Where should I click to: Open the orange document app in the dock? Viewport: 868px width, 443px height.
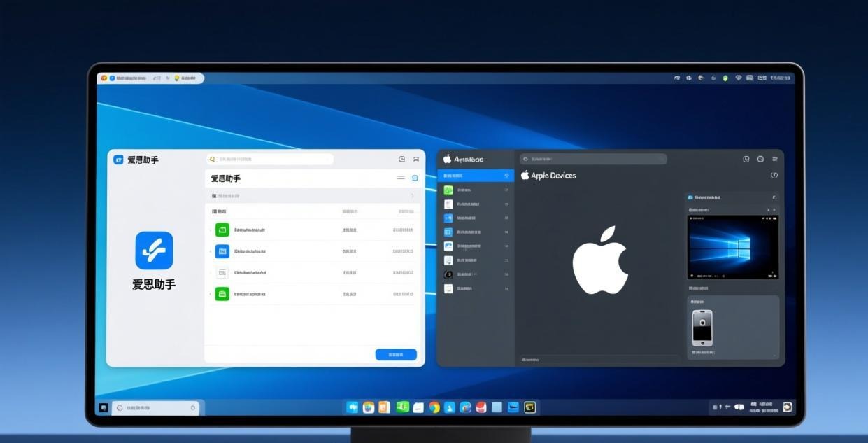click(x=383, y=407)
